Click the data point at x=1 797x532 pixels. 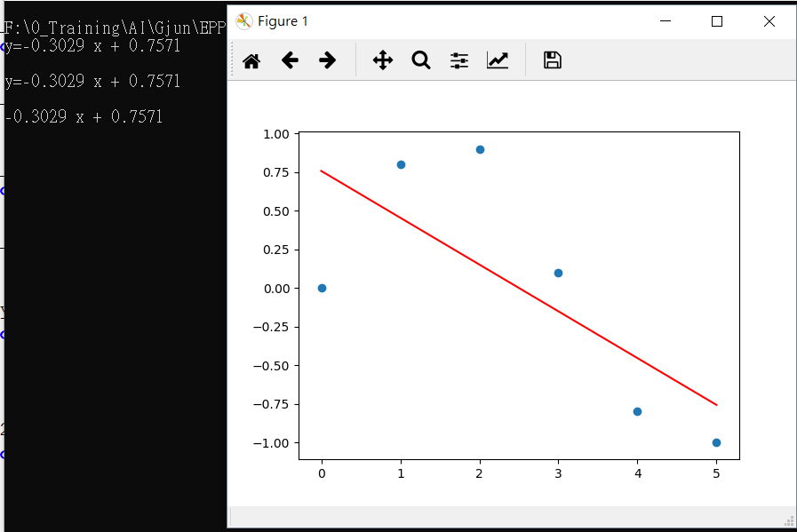(x=401, y=164)
